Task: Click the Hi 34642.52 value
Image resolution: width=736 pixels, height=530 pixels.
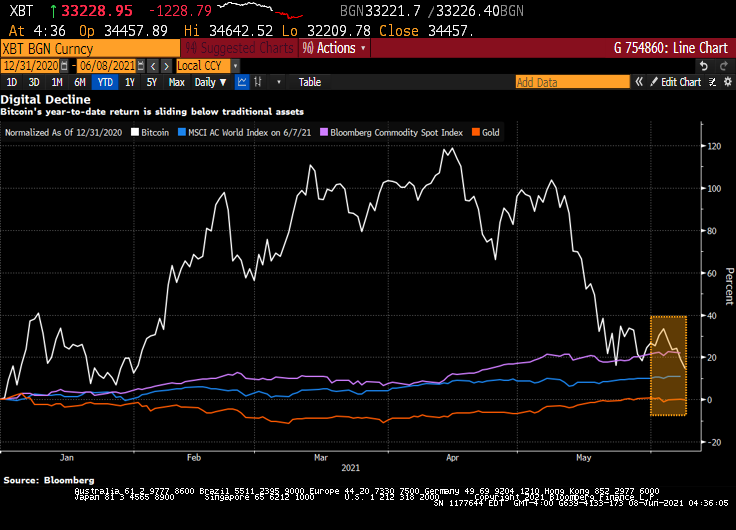Action: coord(229,31)
